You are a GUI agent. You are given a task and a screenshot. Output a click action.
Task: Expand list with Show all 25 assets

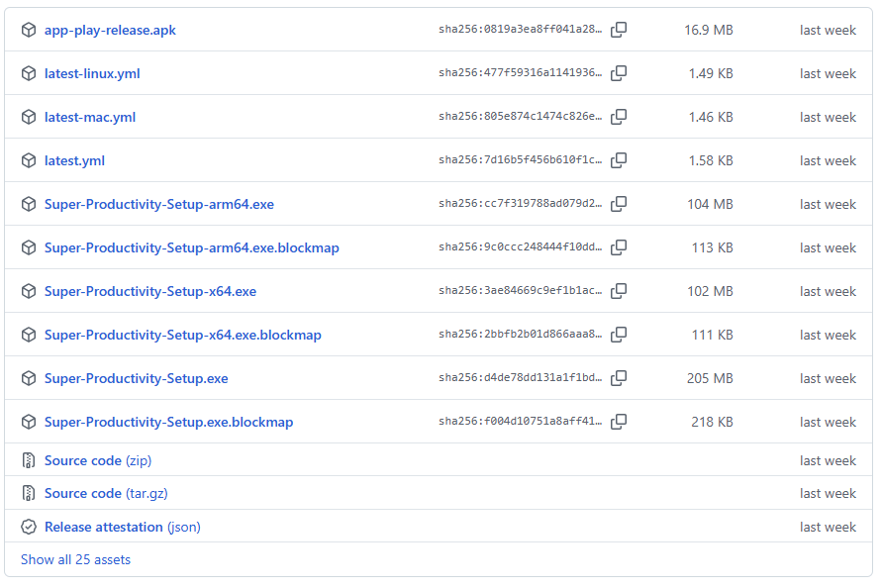pos(75,559)
